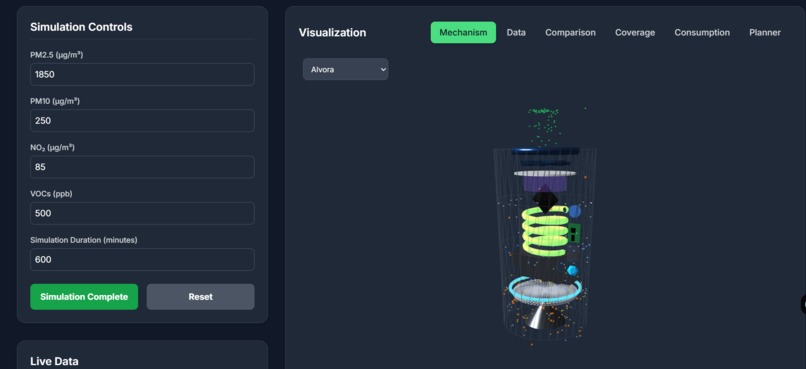
Task: Click the purple filter block
Action: (544, 183)
